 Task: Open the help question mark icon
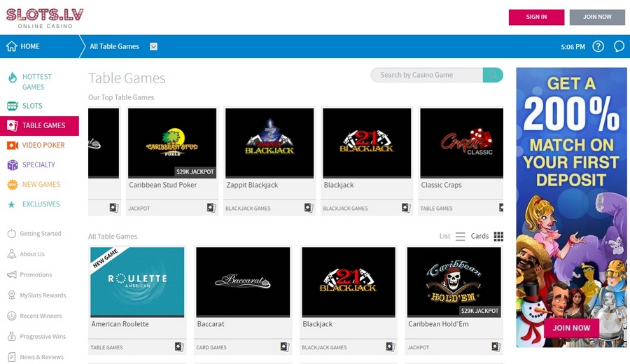tap(598, 46)
